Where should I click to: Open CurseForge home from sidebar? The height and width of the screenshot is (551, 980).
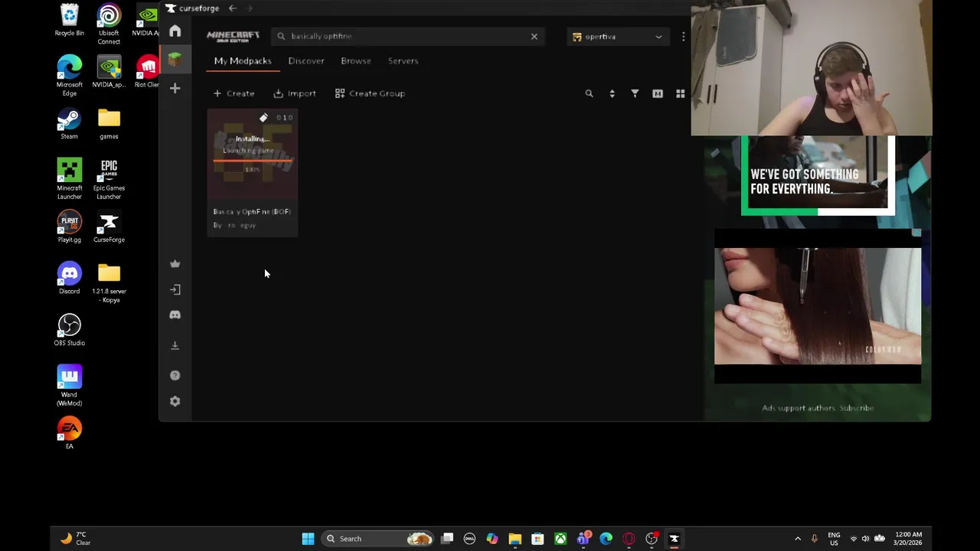(175, 31)
